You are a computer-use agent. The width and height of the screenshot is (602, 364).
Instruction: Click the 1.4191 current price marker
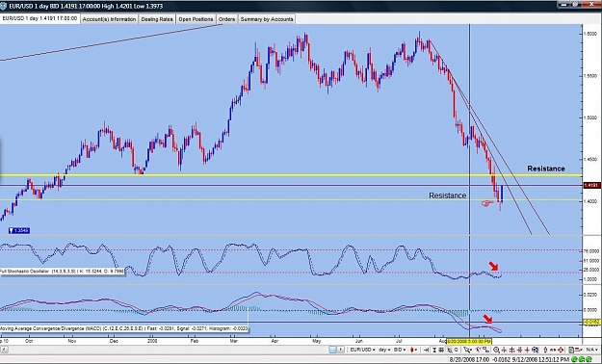tap(591, 186)
